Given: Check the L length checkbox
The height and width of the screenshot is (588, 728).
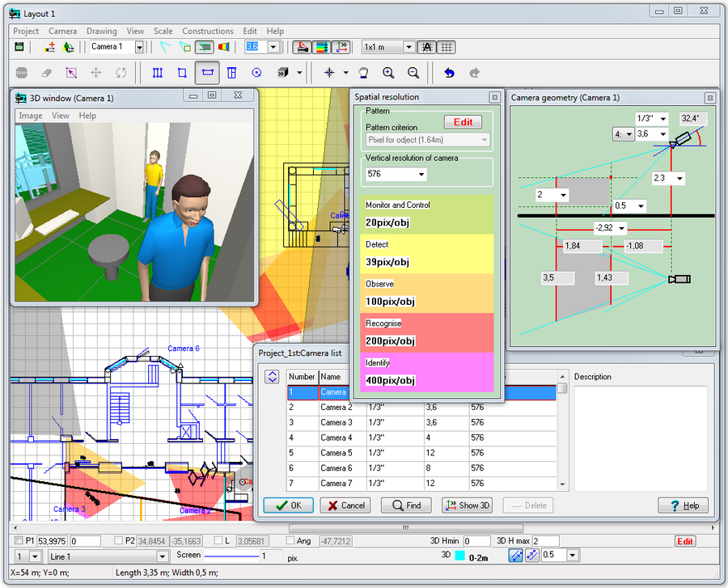Looking at the screenshot, I should (x=218, y=540).
